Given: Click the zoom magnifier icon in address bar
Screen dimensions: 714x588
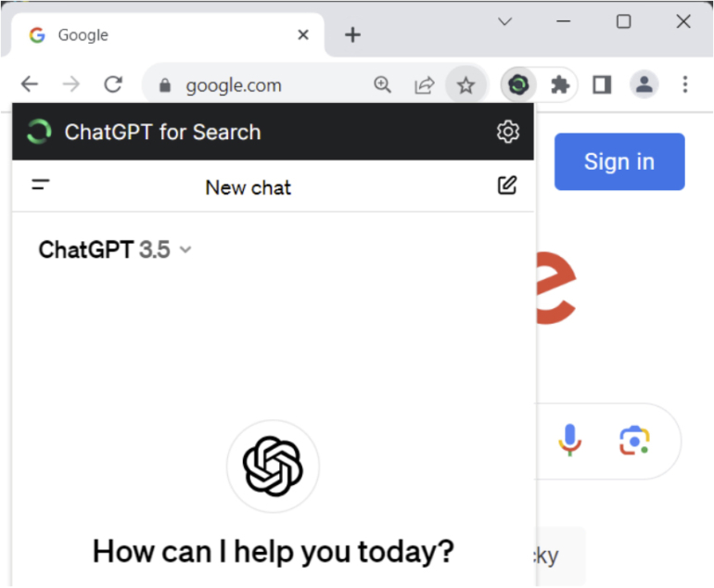Looking at the screenshot, I should coord(382,85).
